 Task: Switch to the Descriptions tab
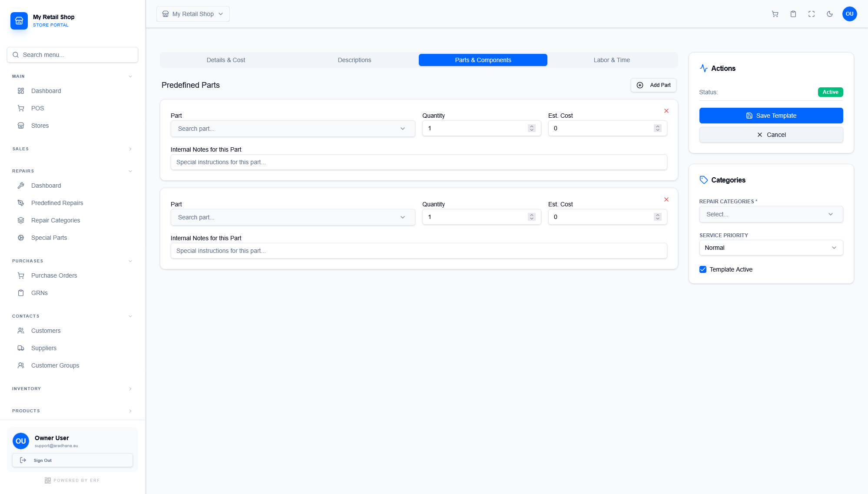click(x=354, y=60)
